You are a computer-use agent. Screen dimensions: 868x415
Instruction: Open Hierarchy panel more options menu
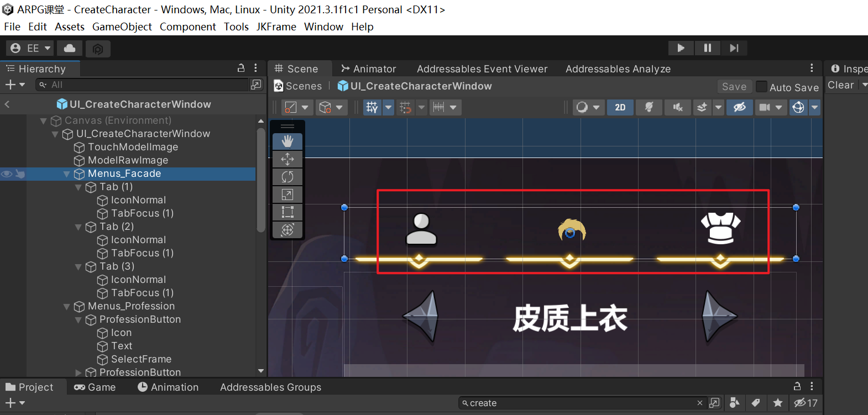coord(255,68)
